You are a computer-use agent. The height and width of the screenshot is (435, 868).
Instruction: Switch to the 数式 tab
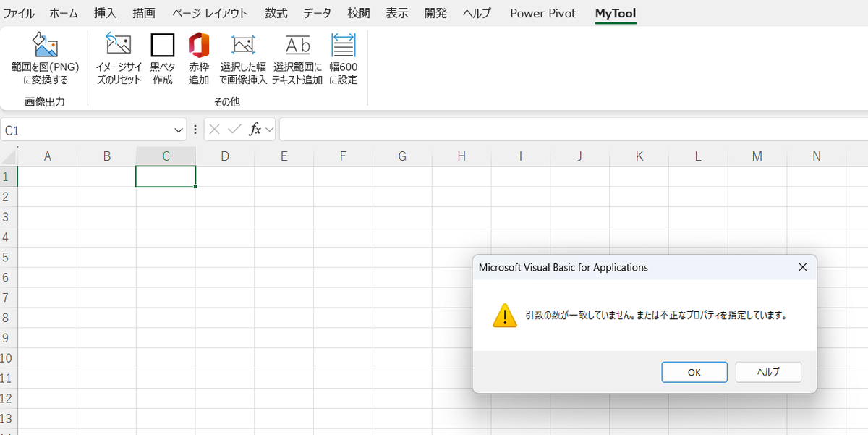276,13
